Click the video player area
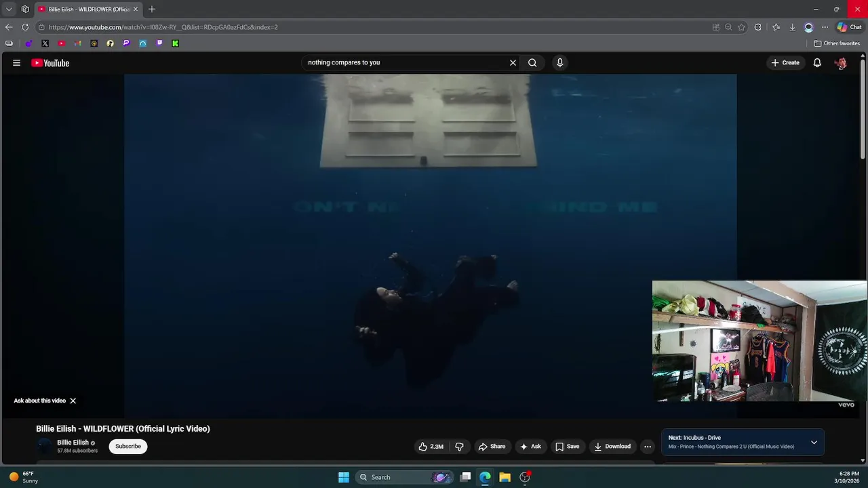This screenshot has height=488, width=868. [x=430, y=246]
